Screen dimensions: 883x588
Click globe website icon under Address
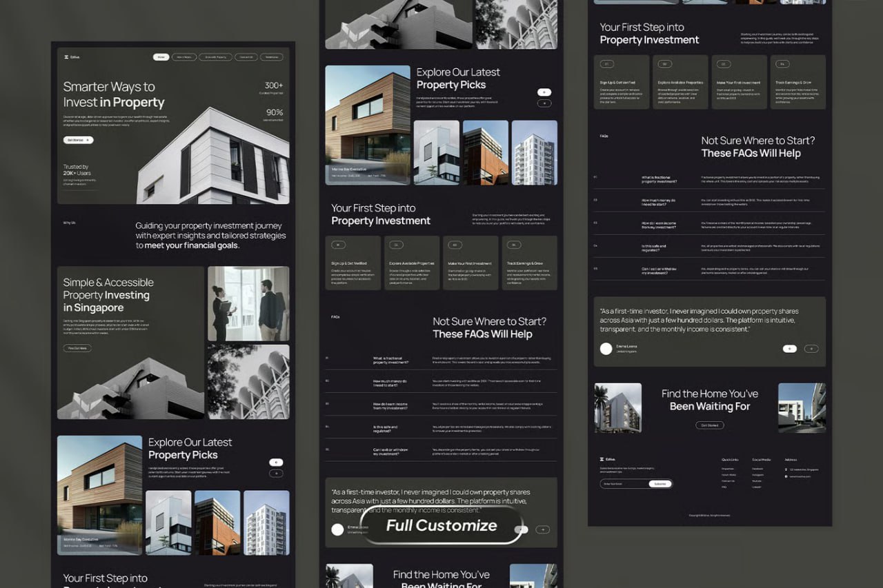[786, 476]
